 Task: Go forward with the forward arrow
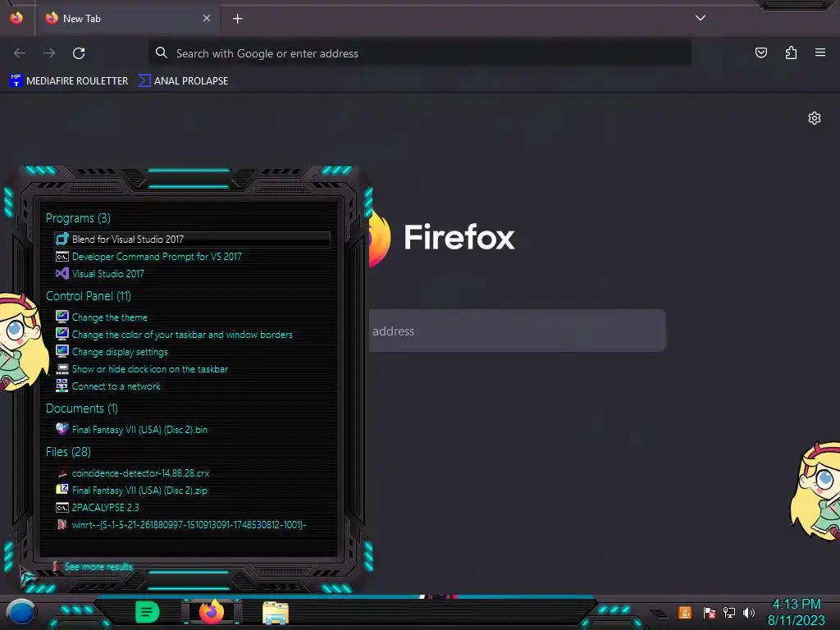49,53
